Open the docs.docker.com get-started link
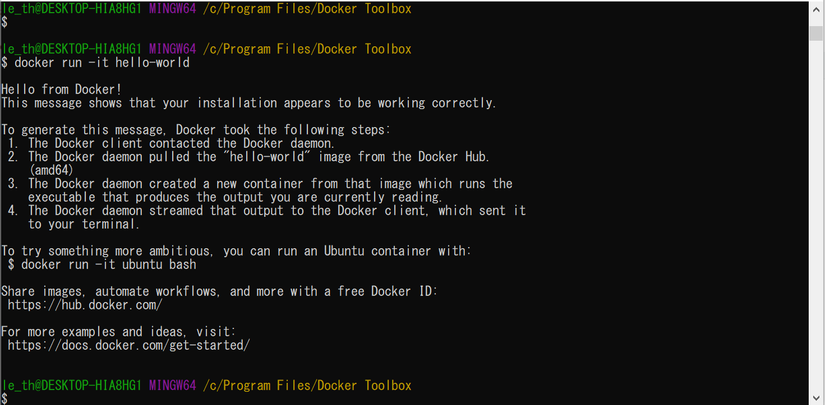Screen dimensions: 825x405 click(128, 345)
